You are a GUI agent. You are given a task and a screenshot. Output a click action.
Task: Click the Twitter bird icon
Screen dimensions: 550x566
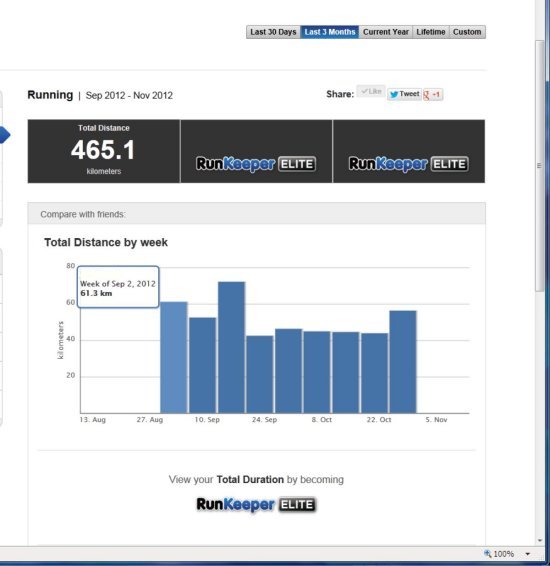pos(394,94)
